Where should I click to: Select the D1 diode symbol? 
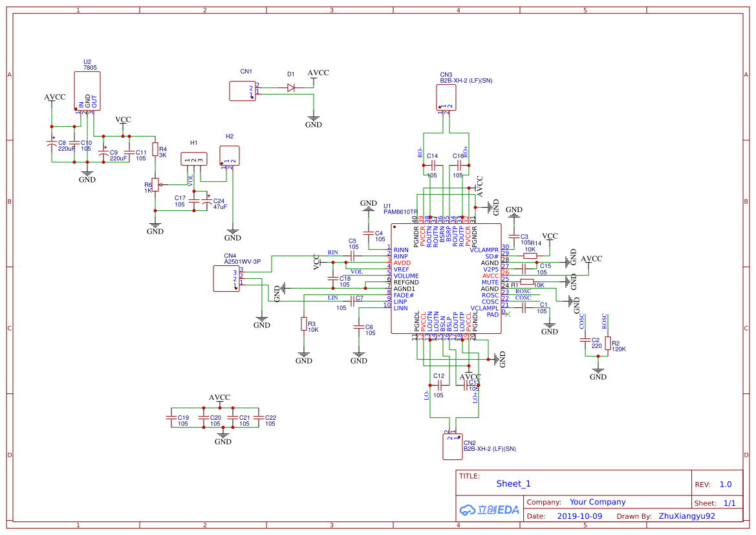click(291, 88)
